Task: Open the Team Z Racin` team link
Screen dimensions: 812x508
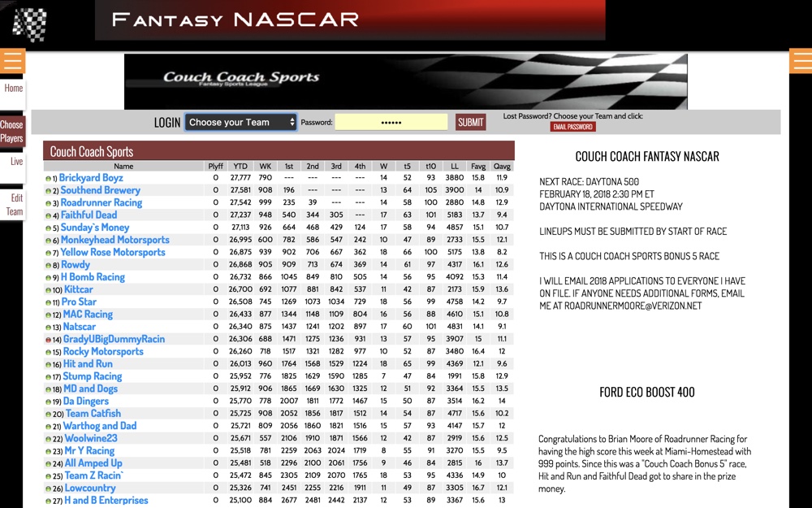Action: click(x=93, y=476)
